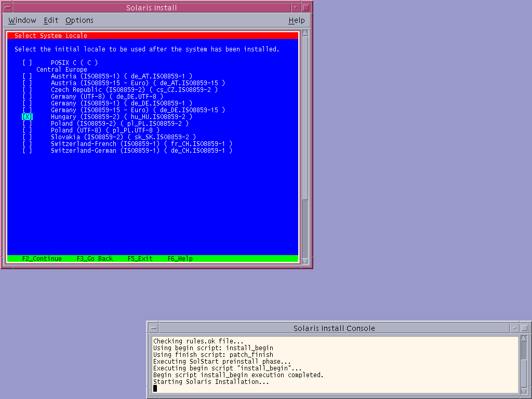Check the Switzerland-German (ISO8859-1) checkbox
This screenshot has height=399, width=532.
point(27,151)
